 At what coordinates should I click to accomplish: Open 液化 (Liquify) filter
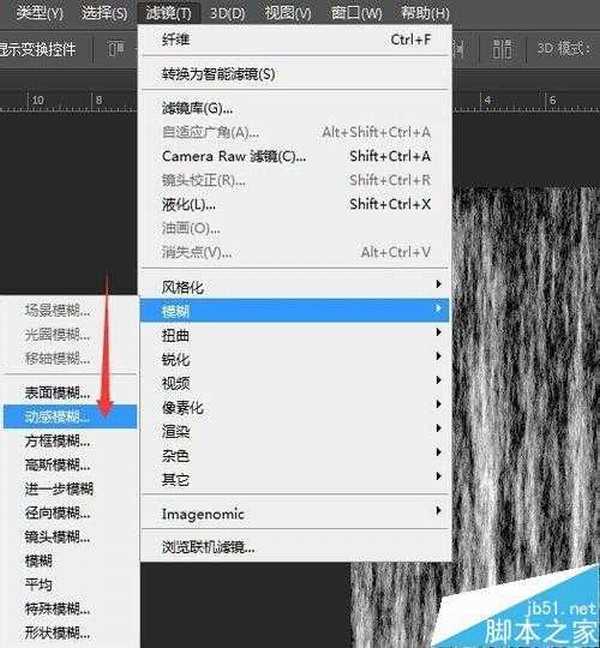coord(189,204)
